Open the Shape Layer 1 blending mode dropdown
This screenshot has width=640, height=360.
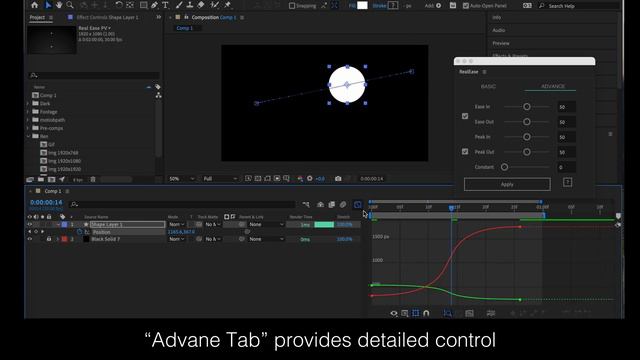click(177, 224)
